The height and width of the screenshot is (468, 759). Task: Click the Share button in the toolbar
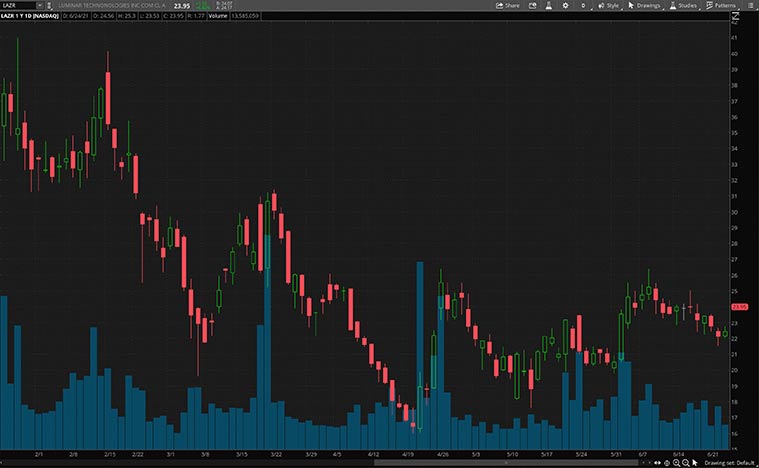coord(508,5)
